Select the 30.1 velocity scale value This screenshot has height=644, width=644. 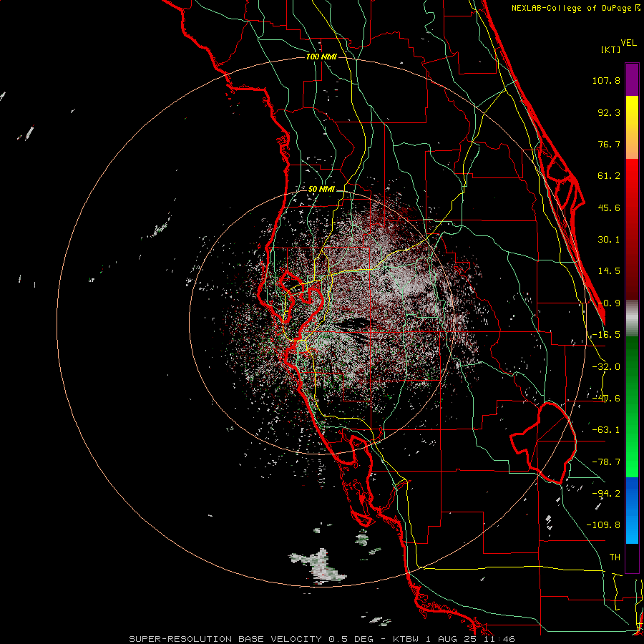609,240
